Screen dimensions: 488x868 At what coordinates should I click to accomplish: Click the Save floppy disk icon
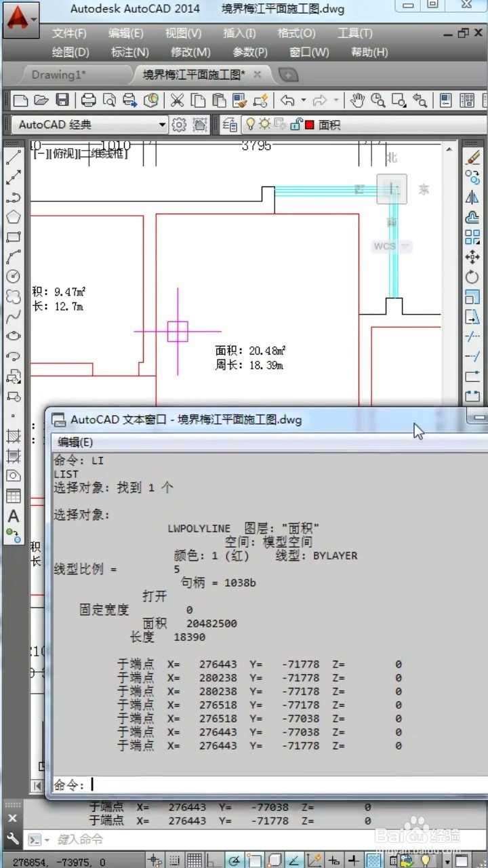pyautogui.click(x=62, y=100)
